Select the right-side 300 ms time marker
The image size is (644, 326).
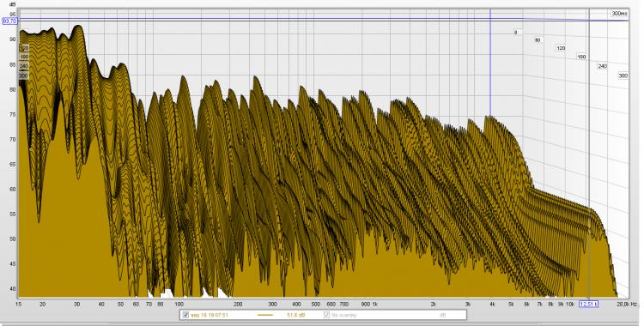623,75
